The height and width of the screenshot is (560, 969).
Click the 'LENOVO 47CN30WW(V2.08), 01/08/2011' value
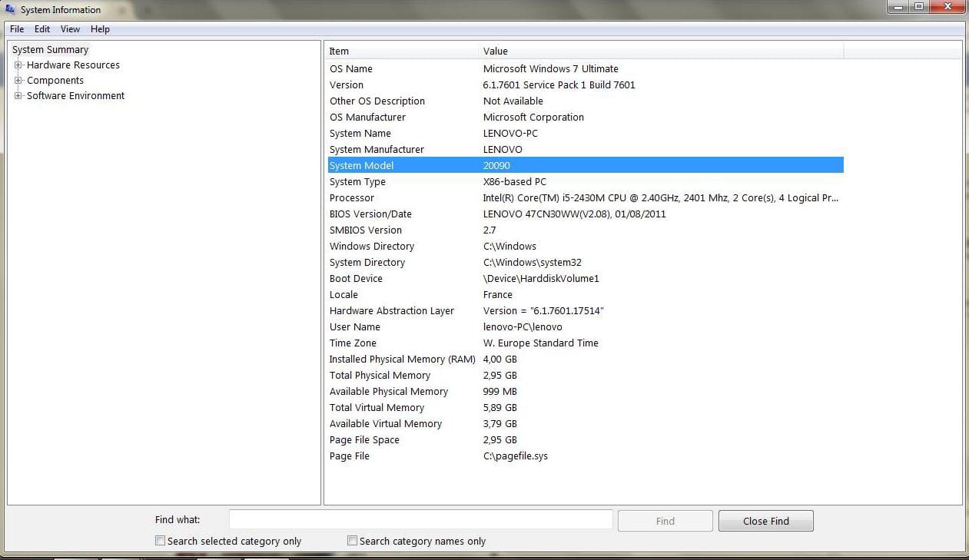[x=574, y=214]
